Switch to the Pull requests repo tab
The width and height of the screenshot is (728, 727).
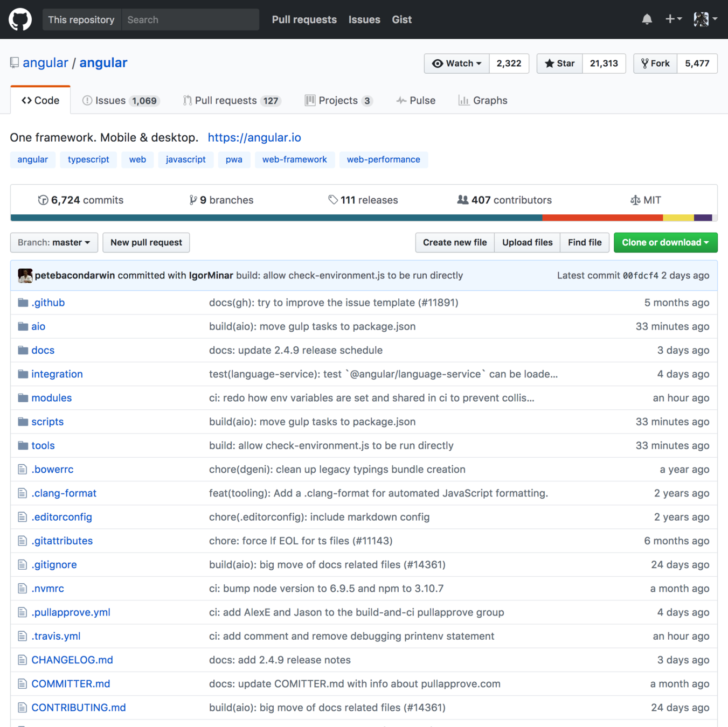(x=232, y=101)
